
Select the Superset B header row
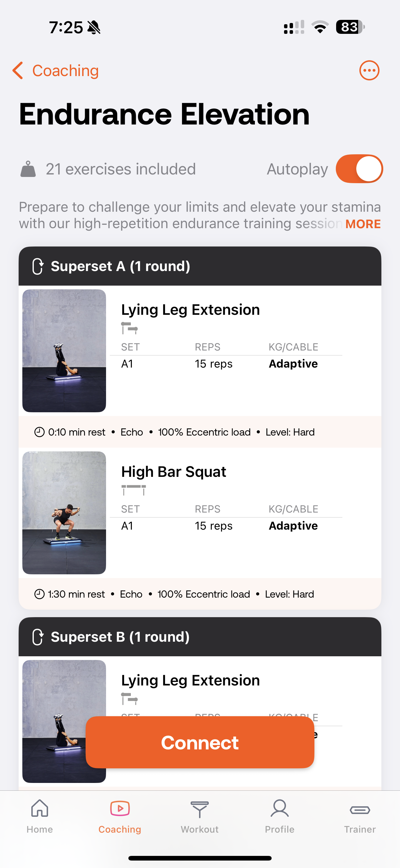pyautogui.click(x=200, y=637)
